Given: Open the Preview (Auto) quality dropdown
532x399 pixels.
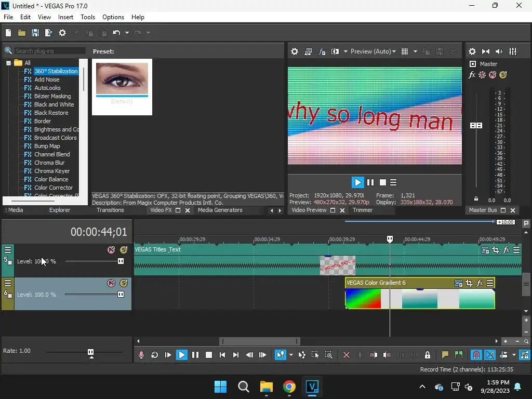Looking at the screenshot, I should tap(373, 51).
